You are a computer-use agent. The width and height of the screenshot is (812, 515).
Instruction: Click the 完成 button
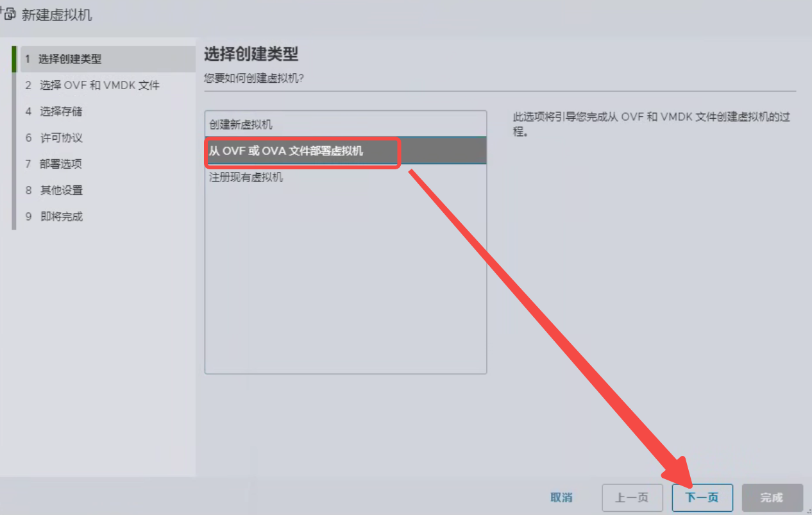coord(772,498)
